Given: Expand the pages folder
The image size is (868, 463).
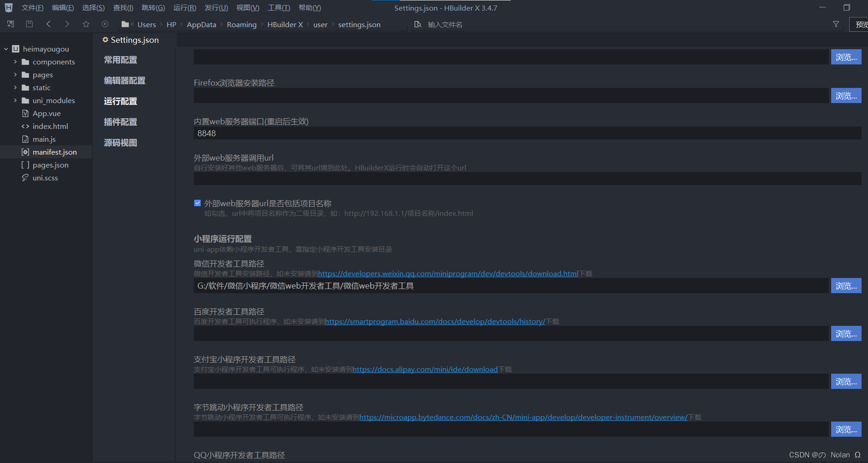Looking at the screenshot, I should tap(14, 75).
